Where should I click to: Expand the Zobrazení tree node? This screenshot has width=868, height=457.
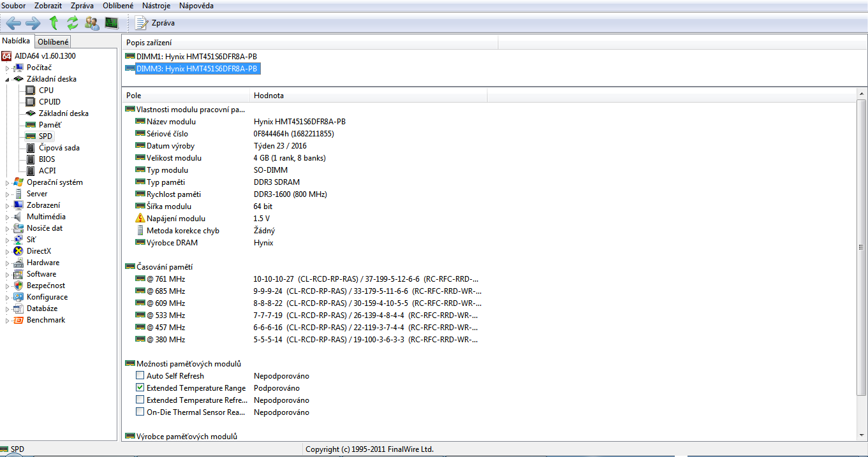click(7, 205)
